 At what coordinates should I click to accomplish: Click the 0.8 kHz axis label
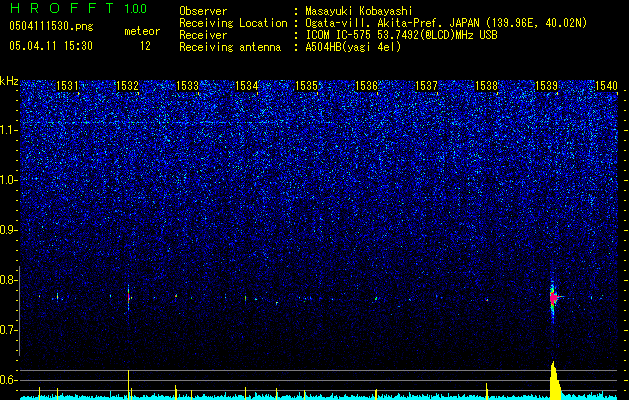[8, 280]
